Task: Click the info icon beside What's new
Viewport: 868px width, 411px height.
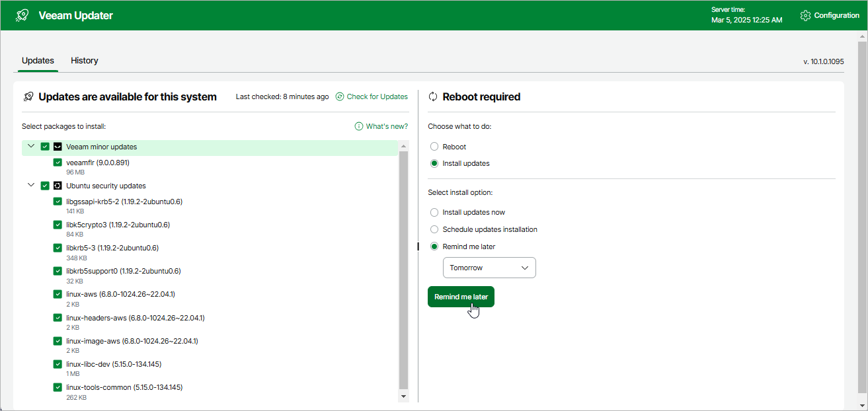Action: (359, 126)
